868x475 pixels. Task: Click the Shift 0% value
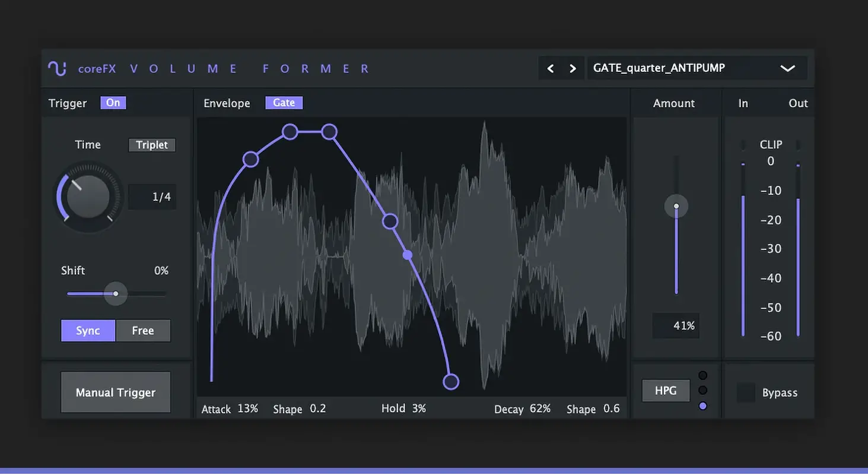tap(161, 271)
